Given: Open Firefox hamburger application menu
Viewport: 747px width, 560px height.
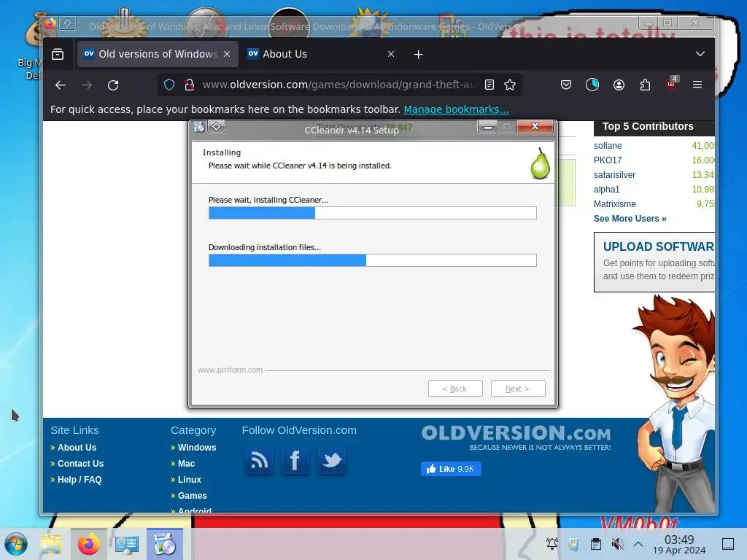Looking at the screenshot, I should [697, 85].
